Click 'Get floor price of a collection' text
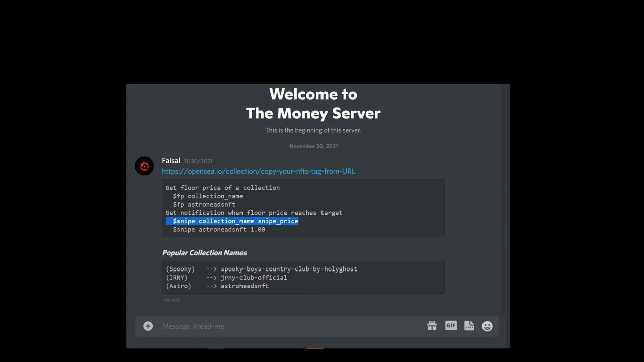The width and height of the screenshot is (644, 362). [222, 188]
